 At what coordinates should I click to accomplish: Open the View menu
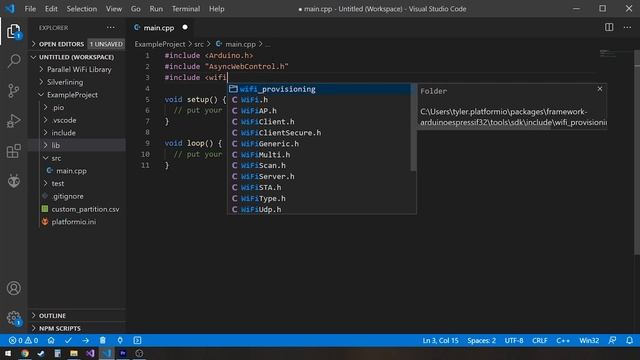click(x=114, y=9)
